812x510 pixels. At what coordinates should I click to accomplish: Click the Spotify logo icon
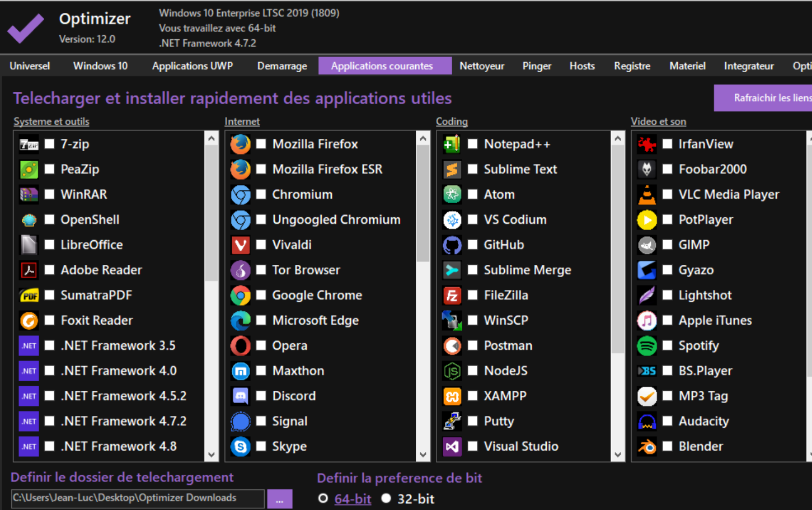point(647,345)
